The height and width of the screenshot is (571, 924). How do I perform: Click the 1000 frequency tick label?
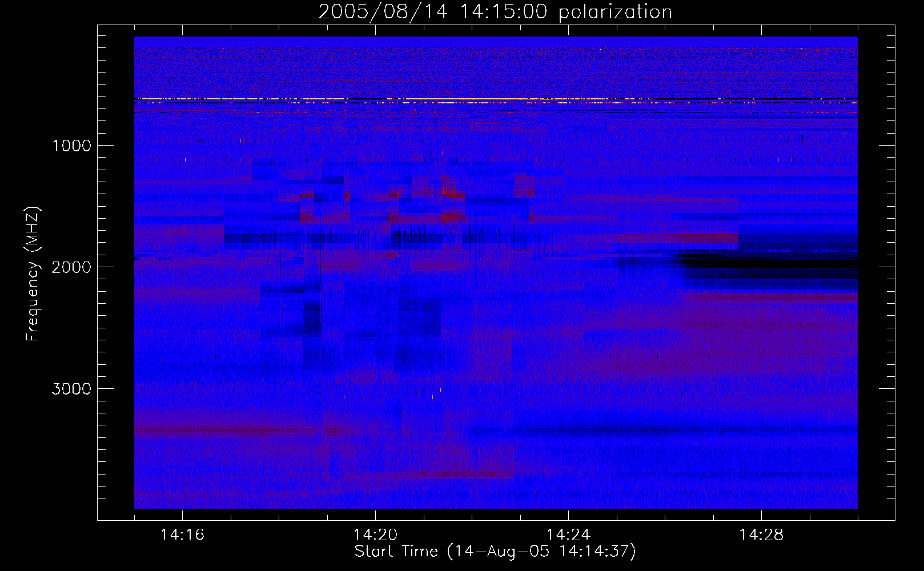[71, 146]
